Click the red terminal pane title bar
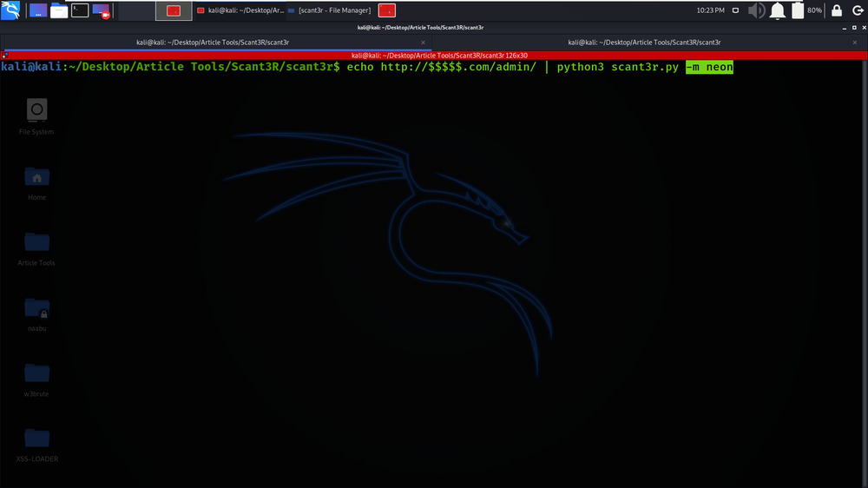 coord(439,56)
